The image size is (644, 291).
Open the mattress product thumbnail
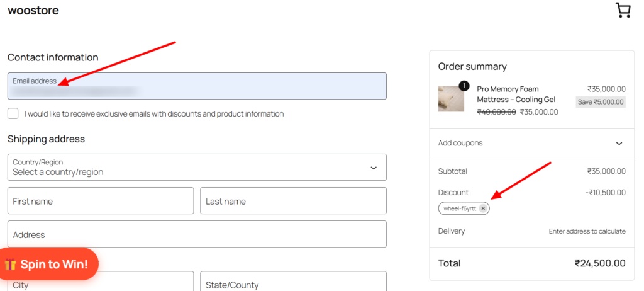[x=451, y=98]
